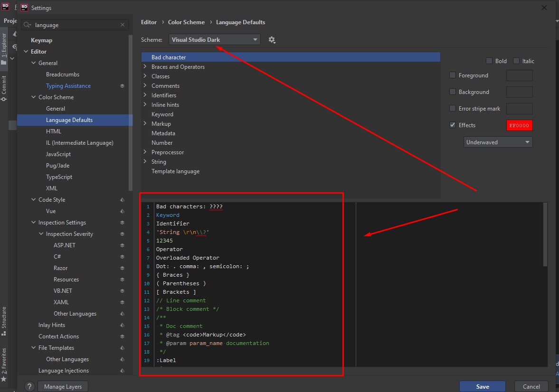
Task: Expand the Identifiers group
Action: pos(145,95)
